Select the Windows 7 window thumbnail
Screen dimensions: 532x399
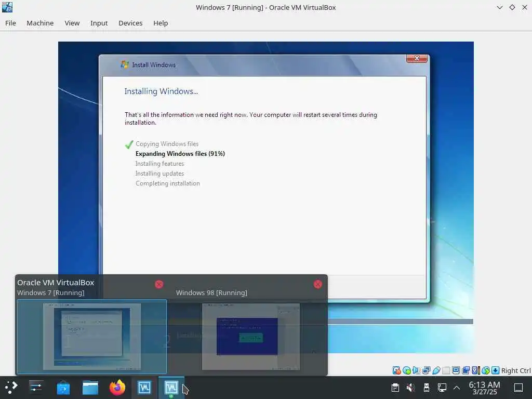coord(92,336)
